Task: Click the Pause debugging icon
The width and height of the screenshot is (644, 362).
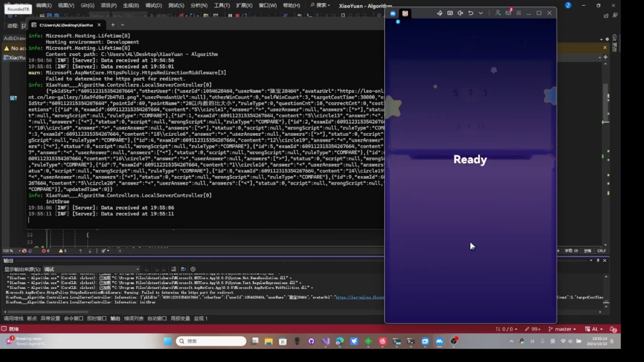Action: pyautogui.click(x=230, y=16)
